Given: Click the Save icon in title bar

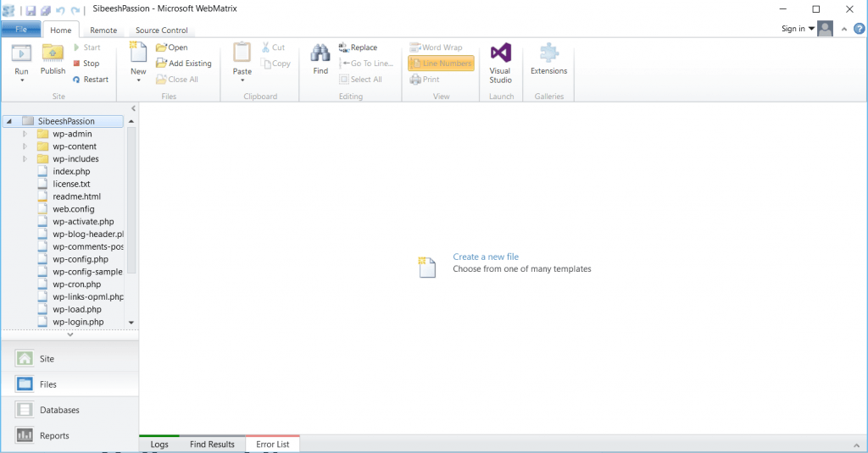Looking at the screenshot, I should pos(31,10).
